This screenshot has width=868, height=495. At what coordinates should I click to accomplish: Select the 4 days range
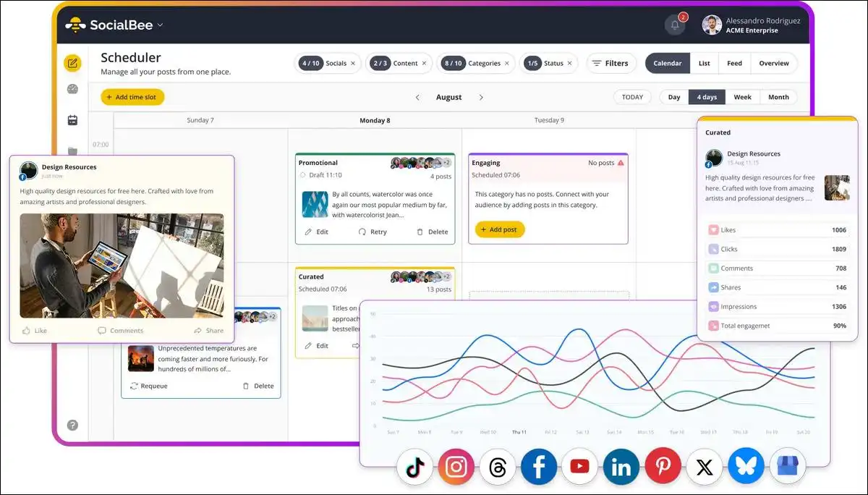(x=707, y=97)
